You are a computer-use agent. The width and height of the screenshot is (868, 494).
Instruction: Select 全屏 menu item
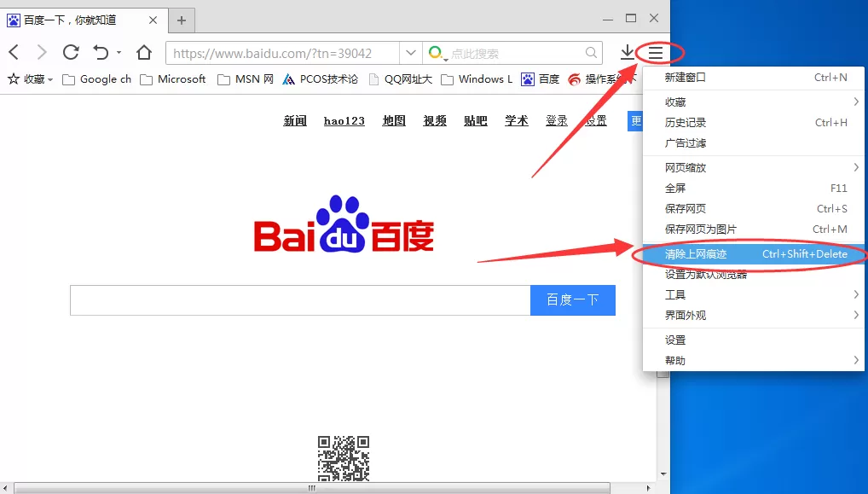click(754, 188)
